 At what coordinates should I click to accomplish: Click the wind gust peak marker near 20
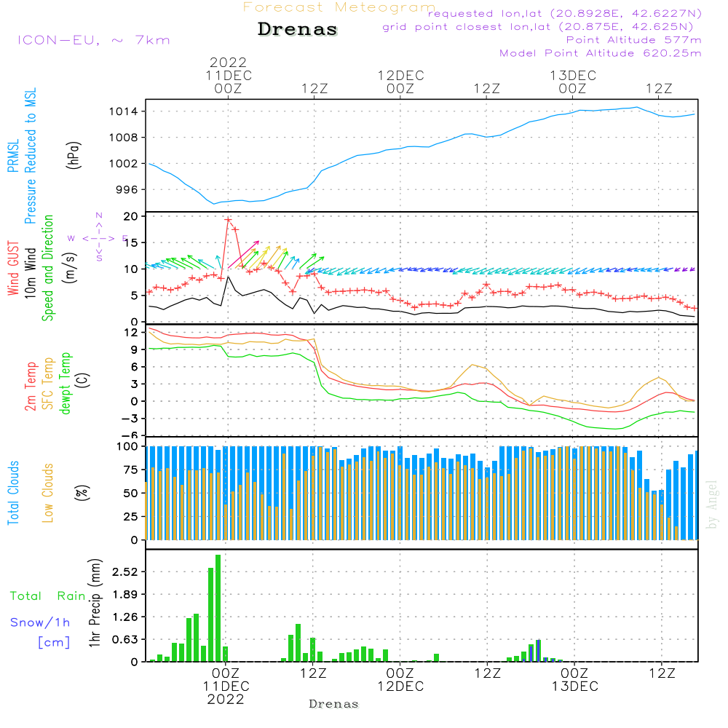tap(228, 220)
